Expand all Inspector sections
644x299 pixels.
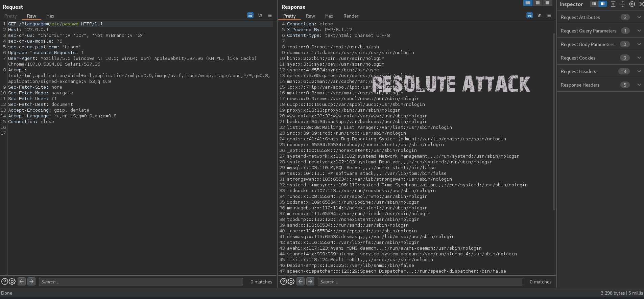[x=613, y=4]
